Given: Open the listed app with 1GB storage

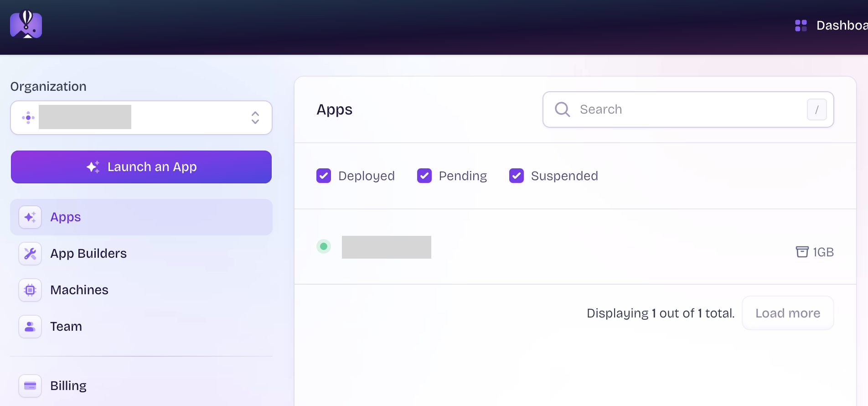Looking at the screenshot, I should pos(575,247).
